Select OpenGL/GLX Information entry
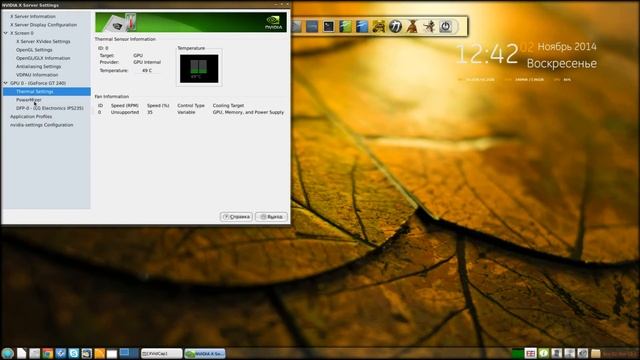 43,58
